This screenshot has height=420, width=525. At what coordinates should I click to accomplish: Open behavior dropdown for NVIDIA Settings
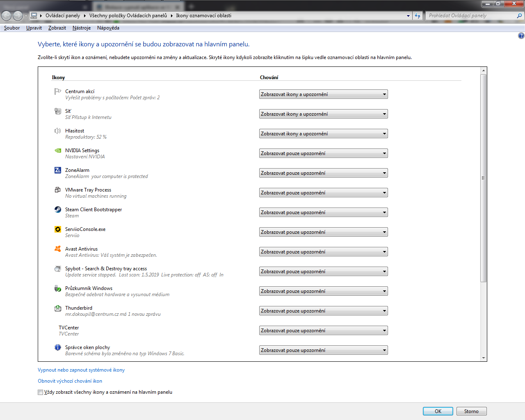click(x=324, y=153)
